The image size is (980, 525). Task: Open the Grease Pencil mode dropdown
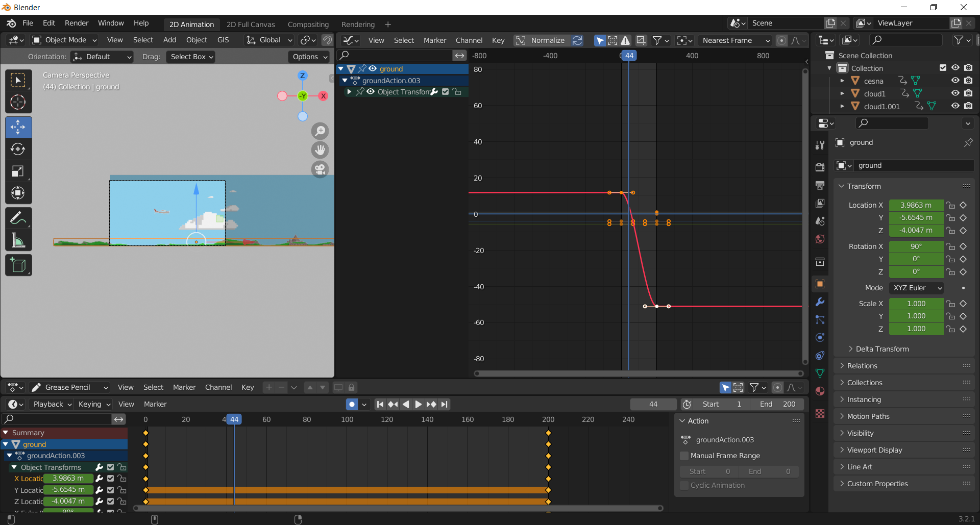pos(70,387)
